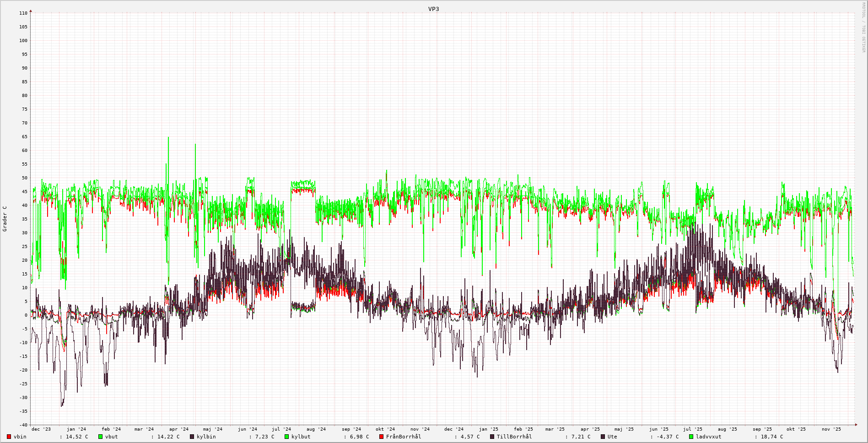Click the green kylbut legend swatch
868x443 pixels.
click(x=287, y=437)
